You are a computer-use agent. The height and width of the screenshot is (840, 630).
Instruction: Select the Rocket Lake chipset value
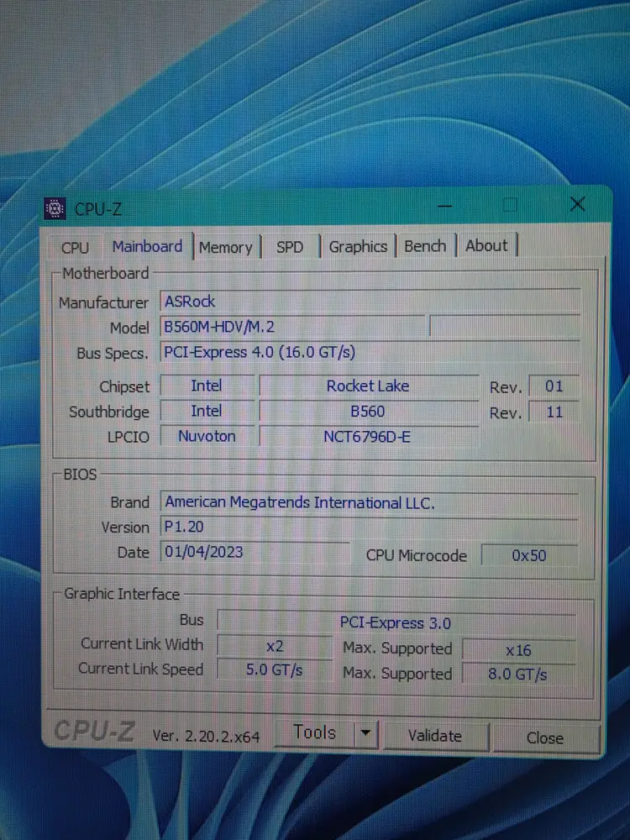pos(369,386)
